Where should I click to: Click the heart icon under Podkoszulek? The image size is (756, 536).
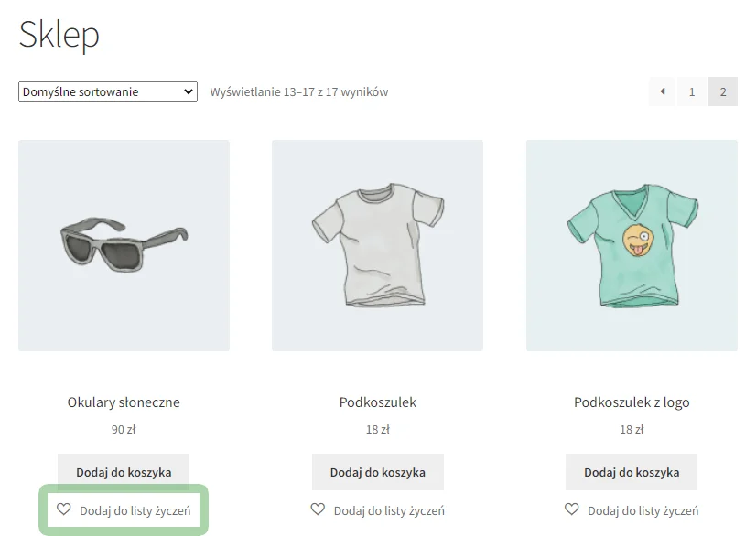pos(318,509)
